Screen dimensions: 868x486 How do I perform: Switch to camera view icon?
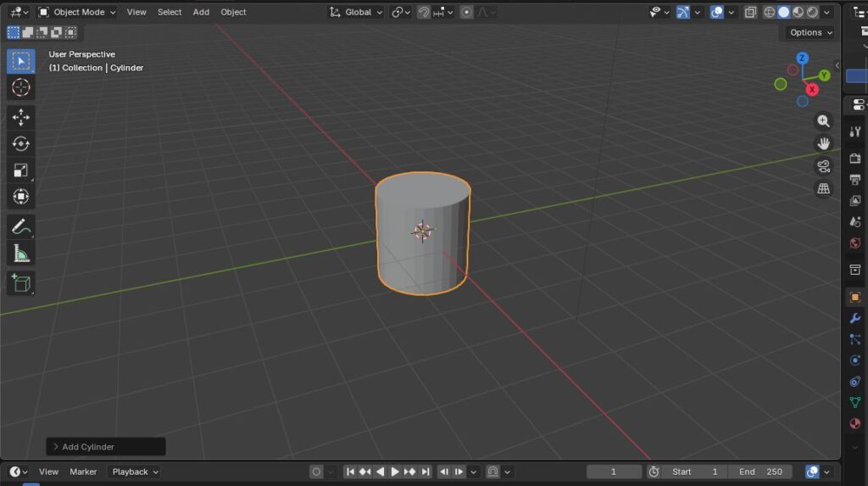(823, 166)
